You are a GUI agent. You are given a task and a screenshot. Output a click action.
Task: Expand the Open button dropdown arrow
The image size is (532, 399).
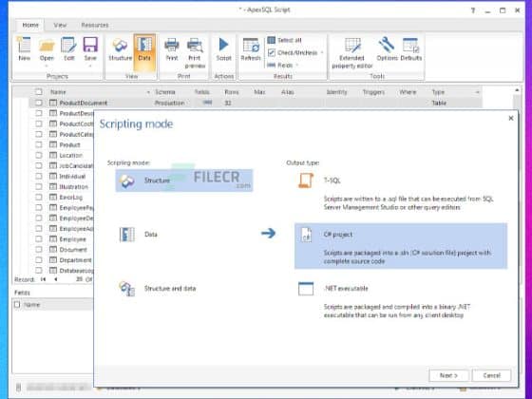[x=47, y=66]
